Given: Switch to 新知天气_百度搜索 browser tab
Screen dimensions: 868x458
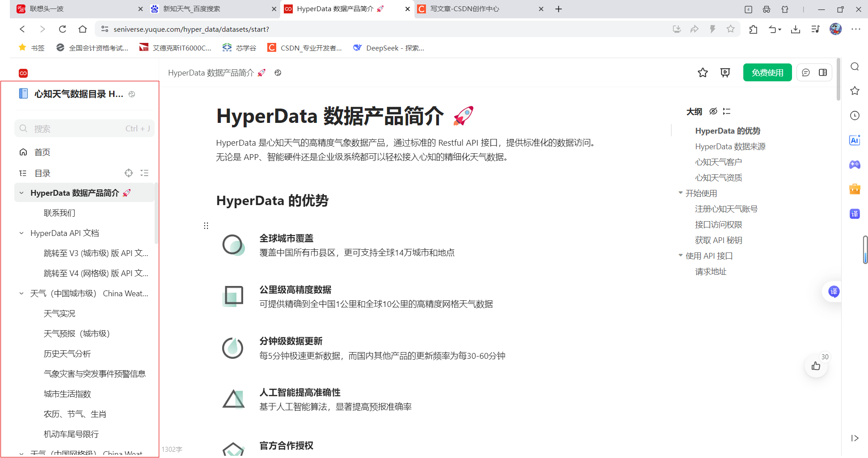Looking at the screenshot, I should pyautogui.click(x=213, y=9).
